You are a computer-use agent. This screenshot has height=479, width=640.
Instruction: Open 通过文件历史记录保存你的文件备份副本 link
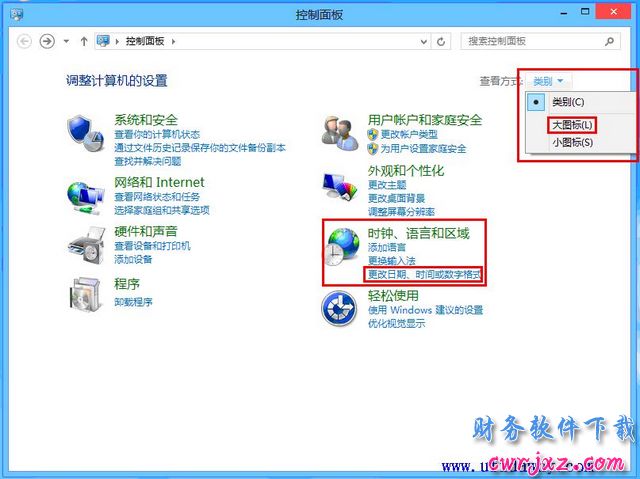[x=200, y=148]
